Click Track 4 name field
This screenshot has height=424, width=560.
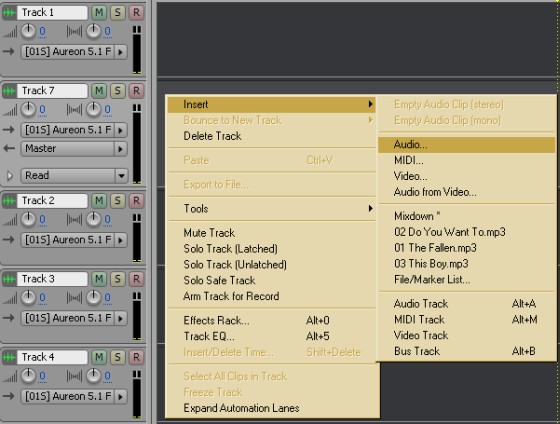52,357
